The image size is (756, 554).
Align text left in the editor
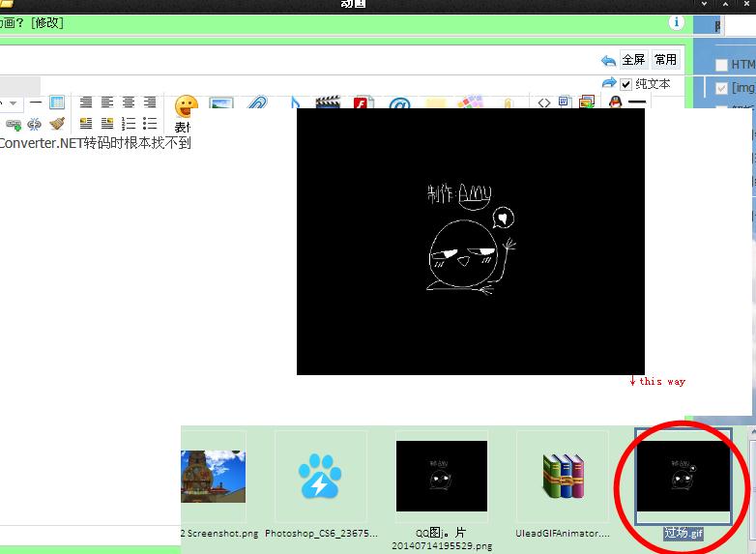coord(107,102)
